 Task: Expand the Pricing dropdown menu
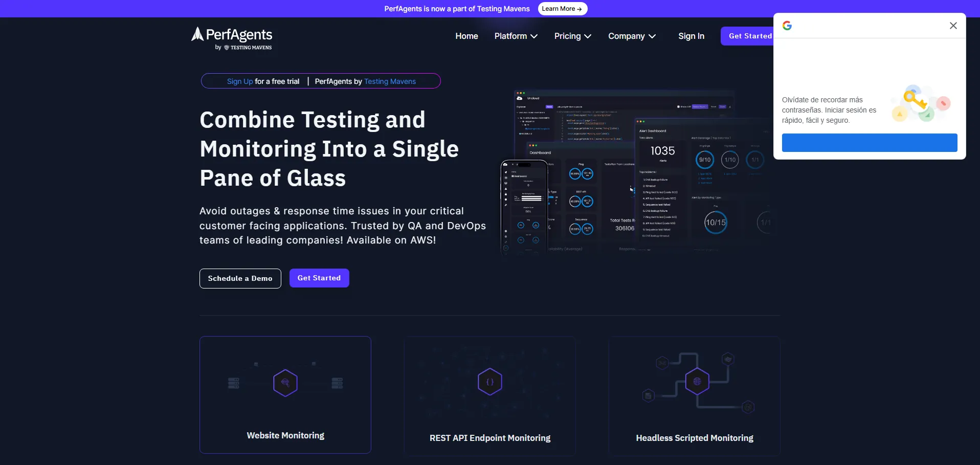(x=572, y=36)
